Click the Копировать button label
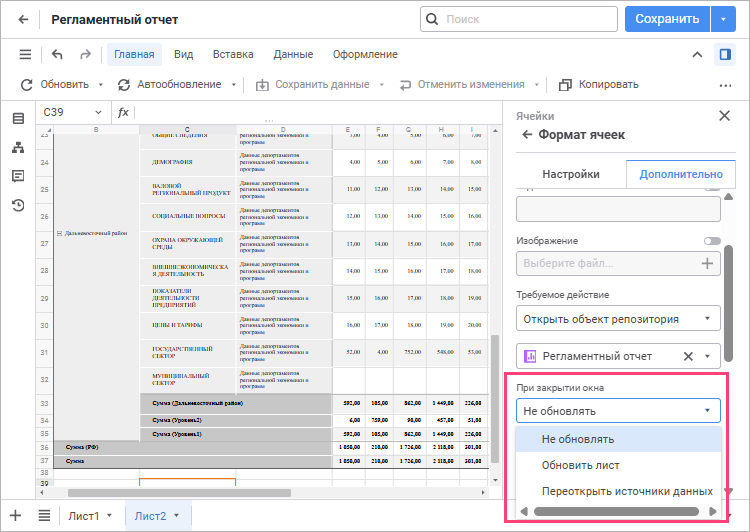 click(608, 85)
